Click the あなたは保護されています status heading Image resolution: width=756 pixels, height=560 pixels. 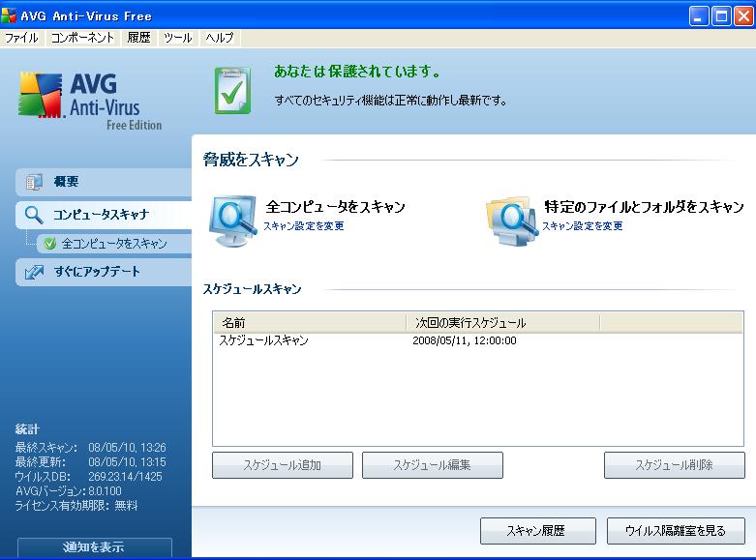pos(357,72)
